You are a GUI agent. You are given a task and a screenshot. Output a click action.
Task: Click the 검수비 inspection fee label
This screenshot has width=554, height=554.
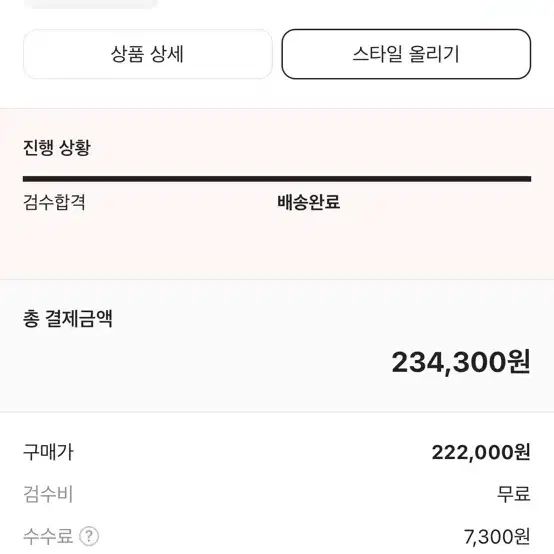tap(48, 494)
